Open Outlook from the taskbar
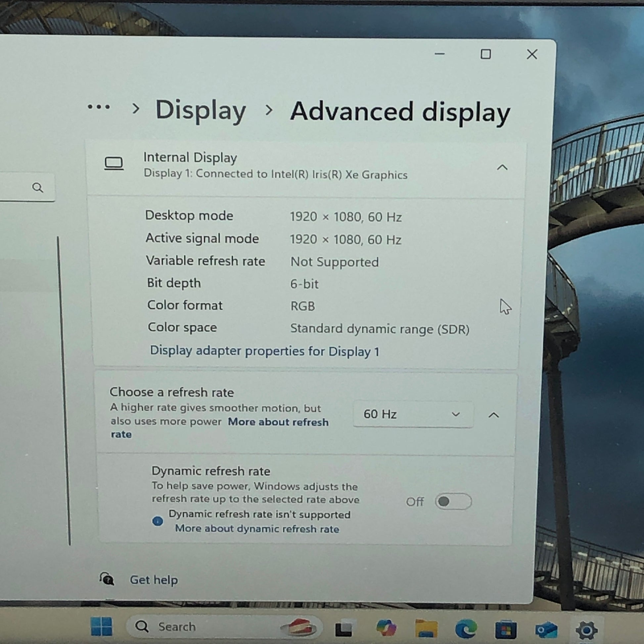 click(546, 630)
